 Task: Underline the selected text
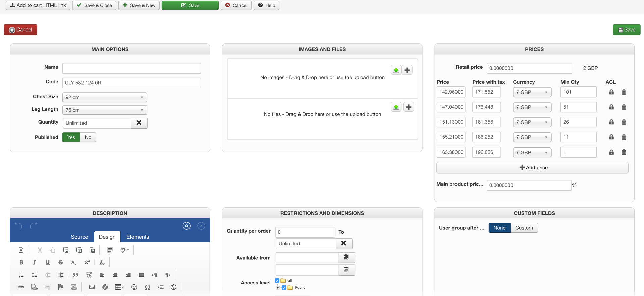(47, 262)
